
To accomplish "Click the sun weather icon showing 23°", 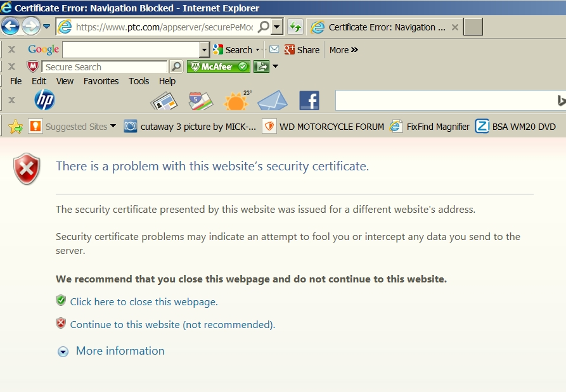I will tap(237, 101).
